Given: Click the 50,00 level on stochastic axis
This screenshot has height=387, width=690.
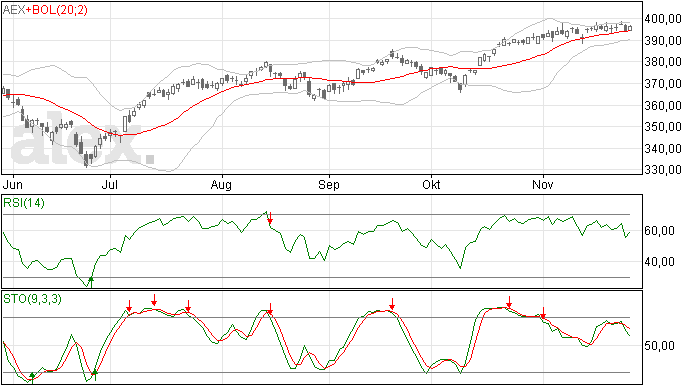Looking at the screenshot, I should (x=659, y=346).
